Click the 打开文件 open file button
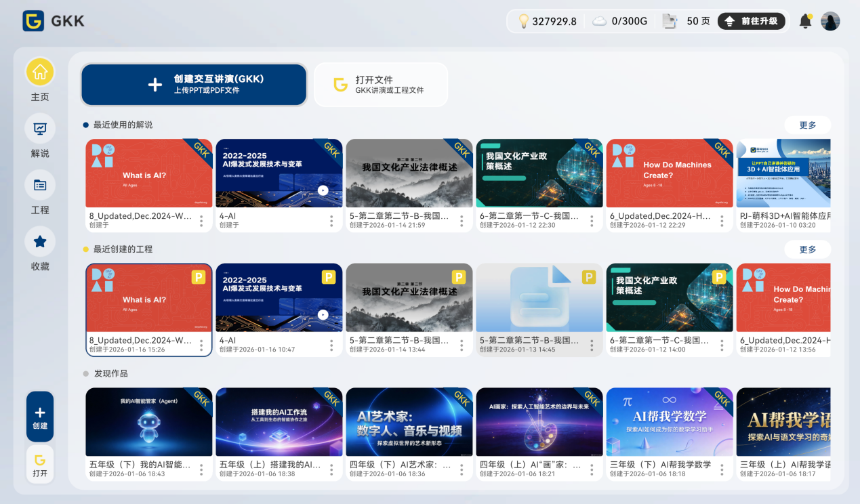Screen dimensions: 860x504 (x=380, y=84)
